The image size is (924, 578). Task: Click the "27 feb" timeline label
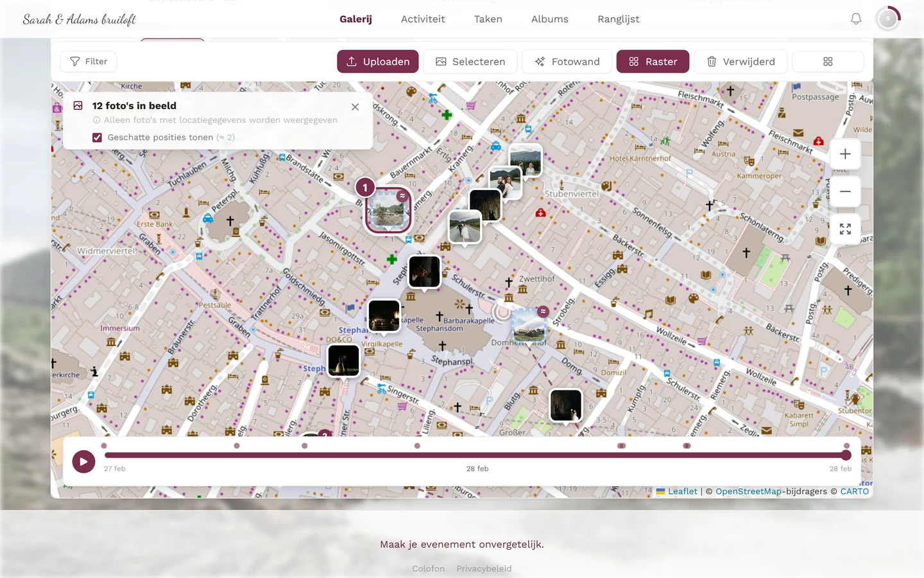[x=115, y=469]
